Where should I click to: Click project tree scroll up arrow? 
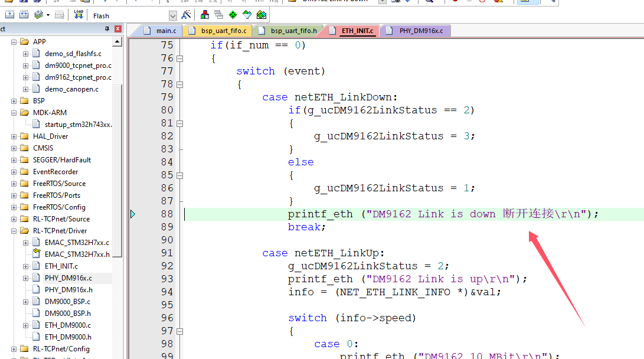tap(117, 42)
